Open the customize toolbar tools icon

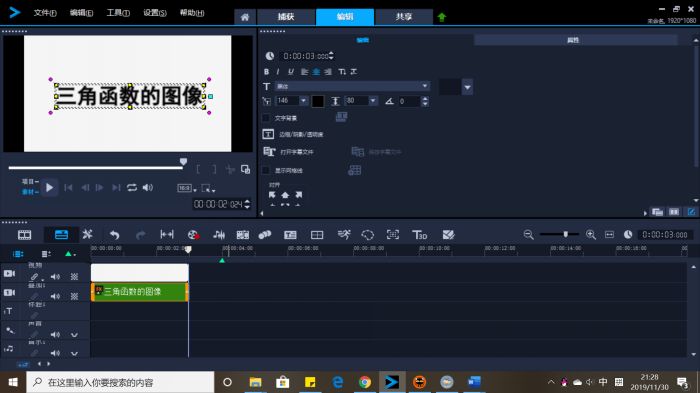pos(88,234)
